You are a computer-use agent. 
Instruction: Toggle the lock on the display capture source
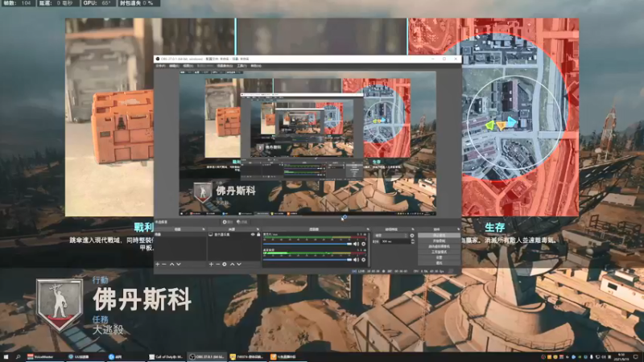(x=258, y=235)
